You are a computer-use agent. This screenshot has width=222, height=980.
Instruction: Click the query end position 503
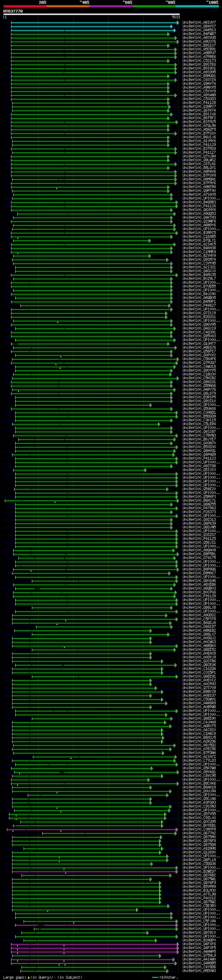[x=175, y=17]
